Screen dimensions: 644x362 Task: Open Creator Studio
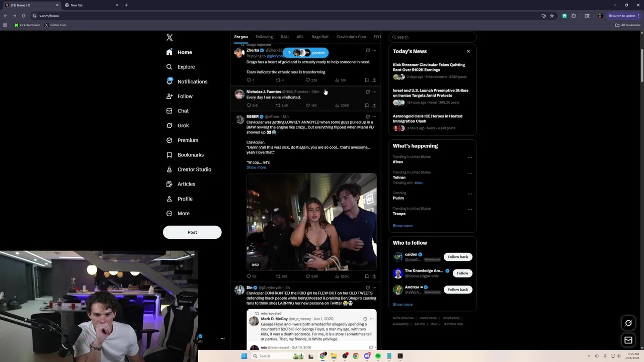coord(189,169)
